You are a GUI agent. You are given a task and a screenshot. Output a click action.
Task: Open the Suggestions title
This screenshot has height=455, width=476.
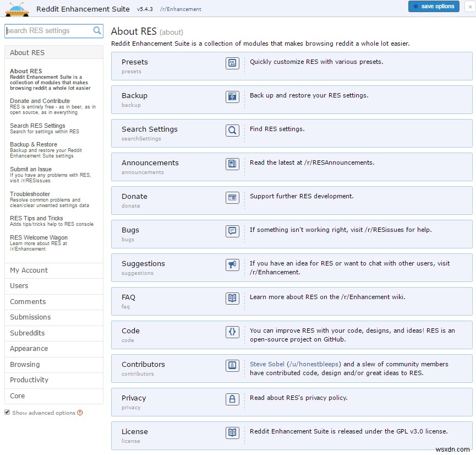click(x=143, y=263)
